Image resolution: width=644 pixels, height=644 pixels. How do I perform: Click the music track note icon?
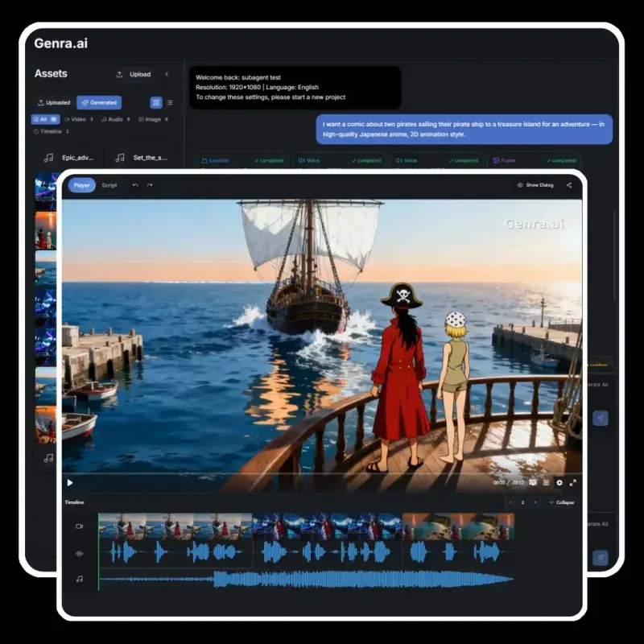(80, 579)
